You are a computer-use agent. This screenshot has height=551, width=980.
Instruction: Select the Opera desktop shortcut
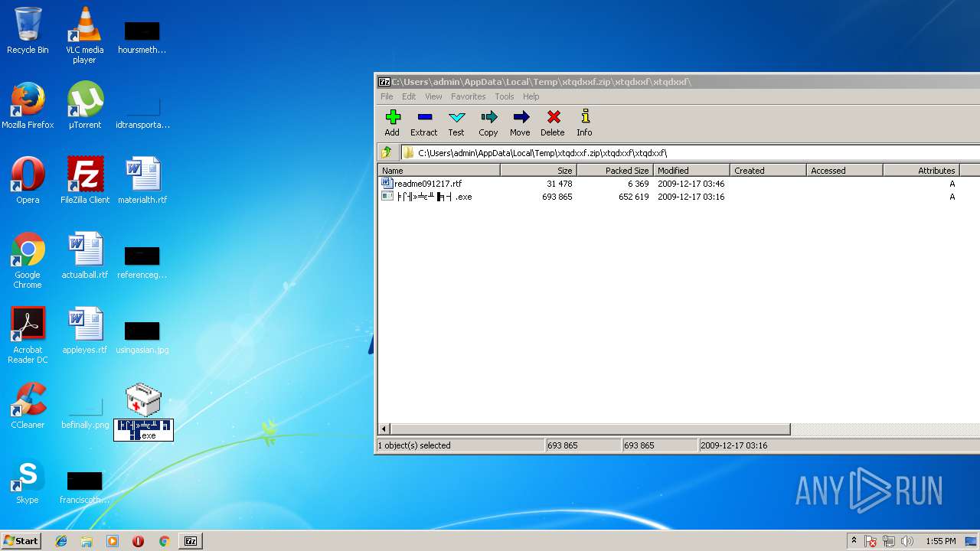[28, 181]
